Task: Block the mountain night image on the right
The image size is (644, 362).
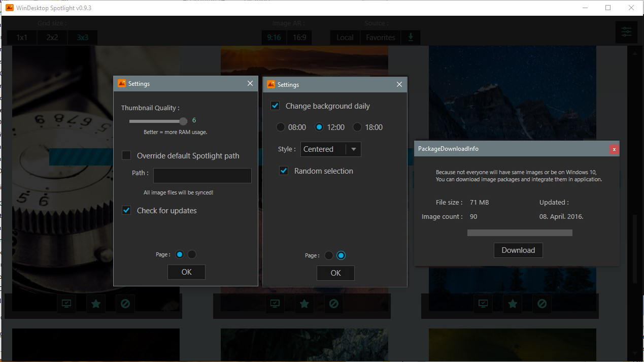Action: click(x=542, y=304)
